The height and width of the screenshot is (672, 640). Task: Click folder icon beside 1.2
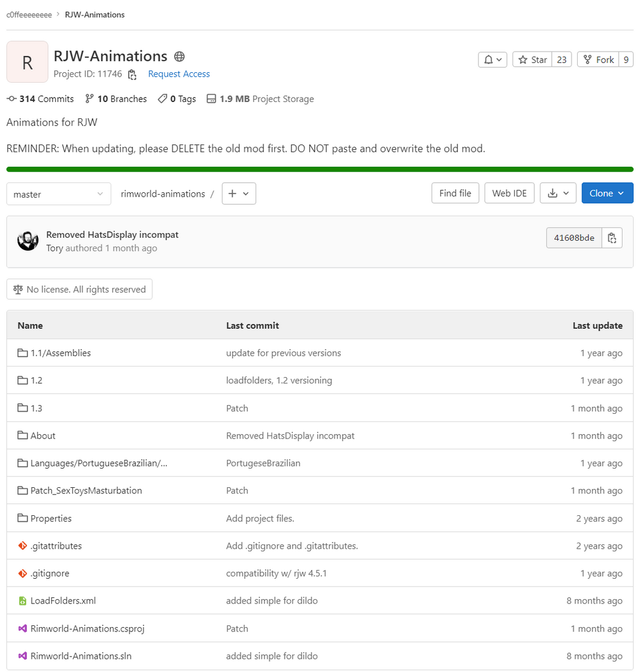point(22,380)
